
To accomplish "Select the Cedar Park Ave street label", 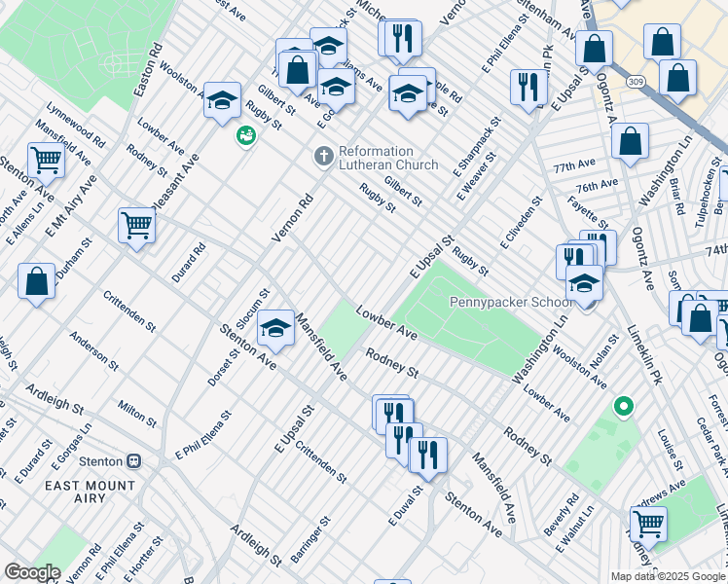I will 711,448.
